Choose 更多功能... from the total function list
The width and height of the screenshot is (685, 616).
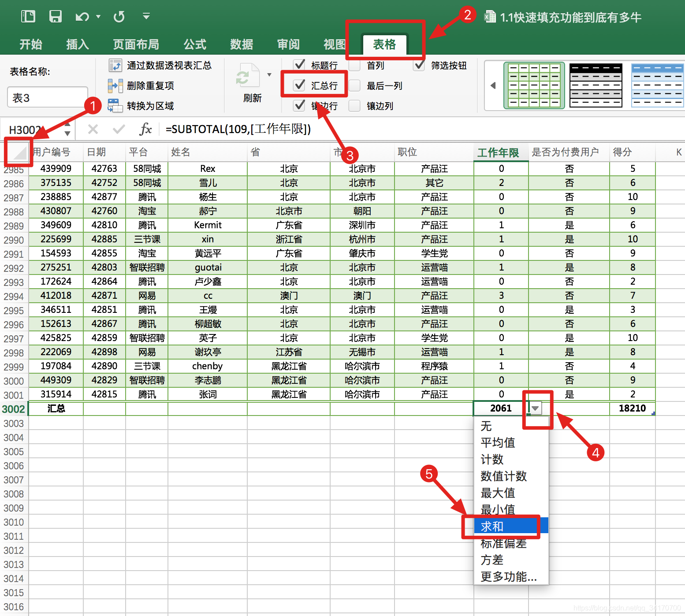pyautogui.click(x=511, y=577)
